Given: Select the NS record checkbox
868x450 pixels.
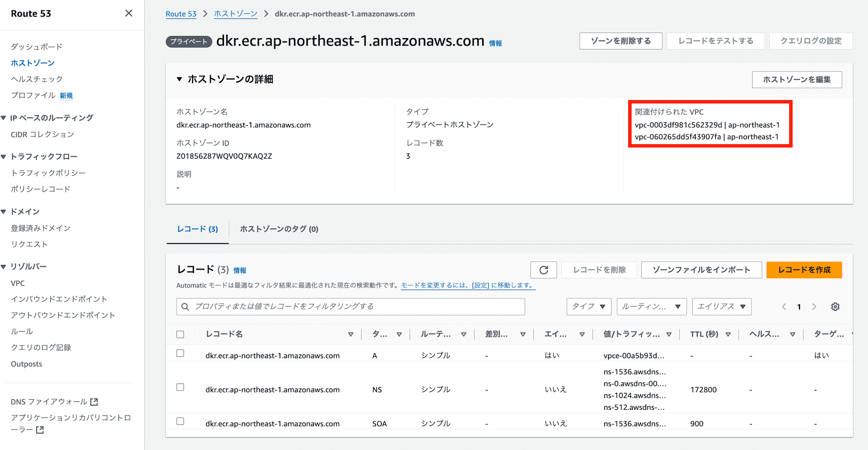Looking at the screenshot, I should tap(180, 387).
